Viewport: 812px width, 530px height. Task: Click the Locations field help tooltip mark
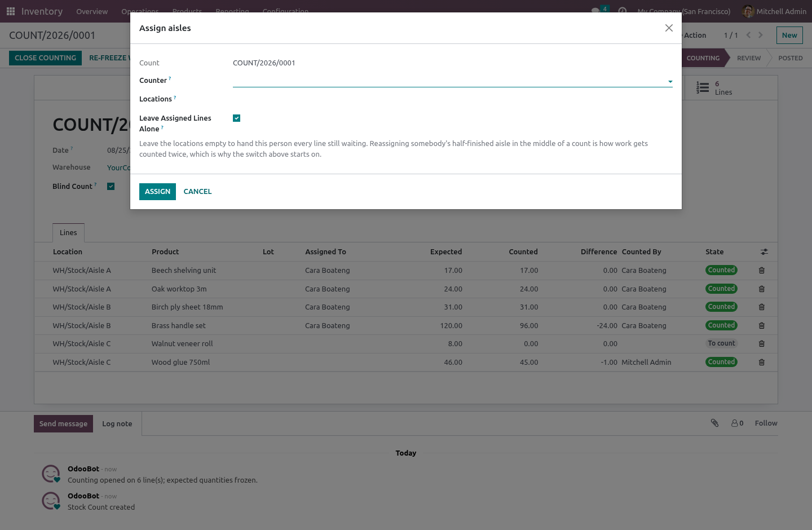coord(175,98)
